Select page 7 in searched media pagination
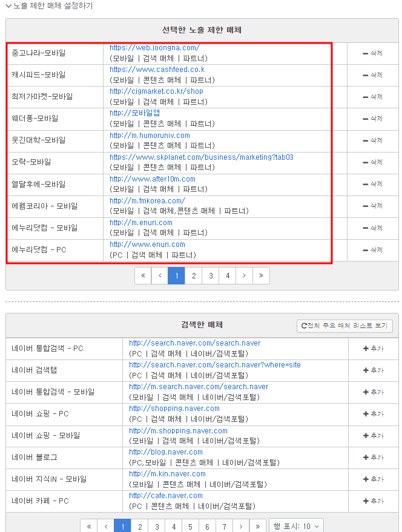402x532 pixels. [224, 527]
